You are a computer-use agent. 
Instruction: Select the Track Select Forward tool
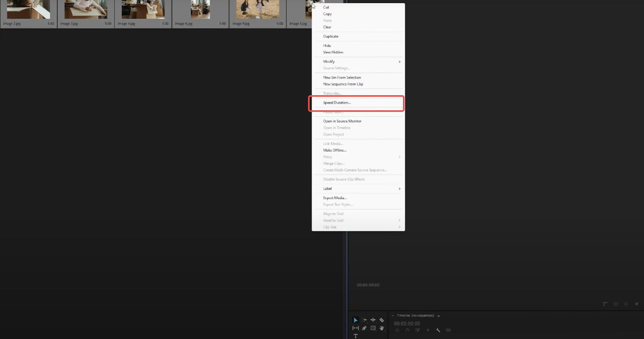pos(364,320)
